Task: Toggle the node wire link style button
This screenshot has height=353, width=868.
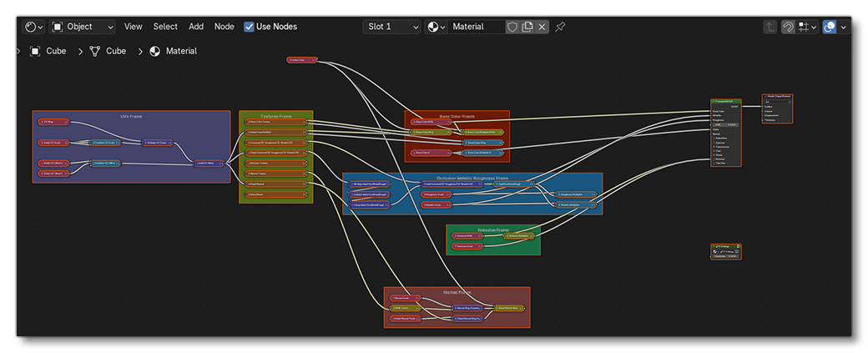Action: coord(788,27)
